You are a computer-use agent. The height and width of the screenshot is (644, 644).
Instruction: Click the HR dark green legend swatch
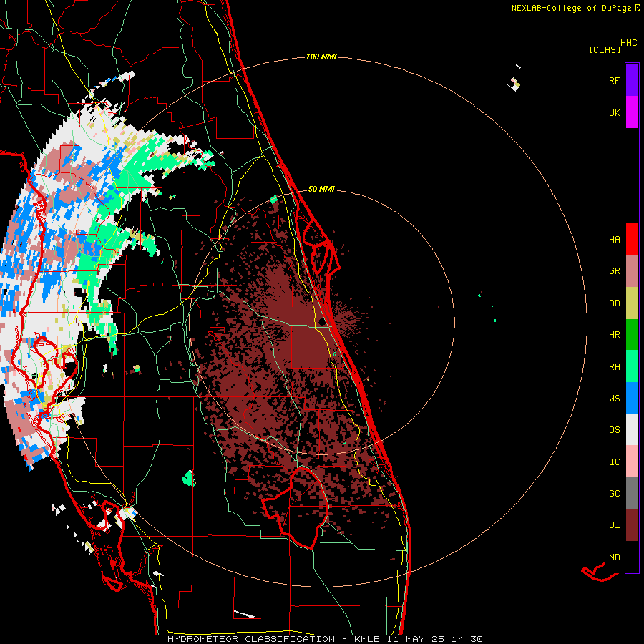click(632, 334)
